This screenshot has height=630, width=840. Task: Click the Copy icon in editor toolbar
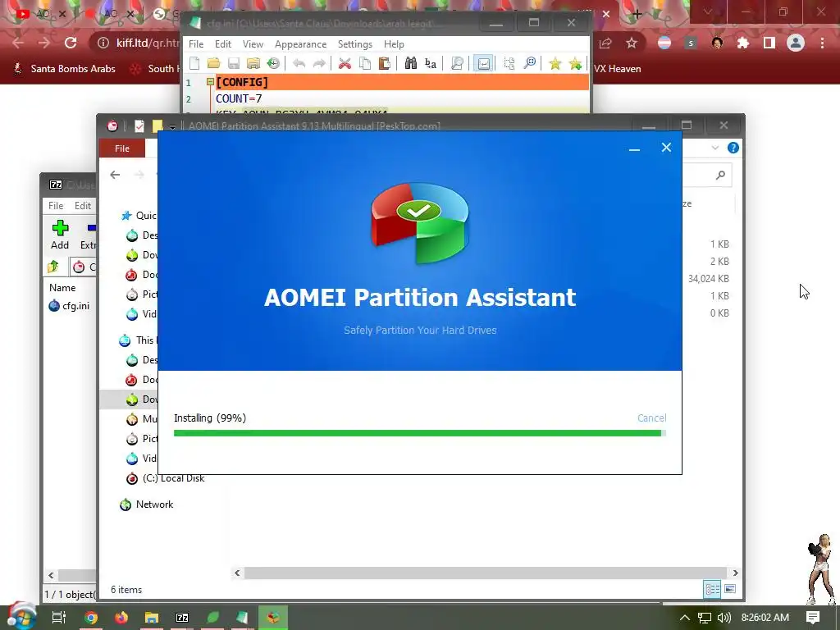tap(365, 63)
